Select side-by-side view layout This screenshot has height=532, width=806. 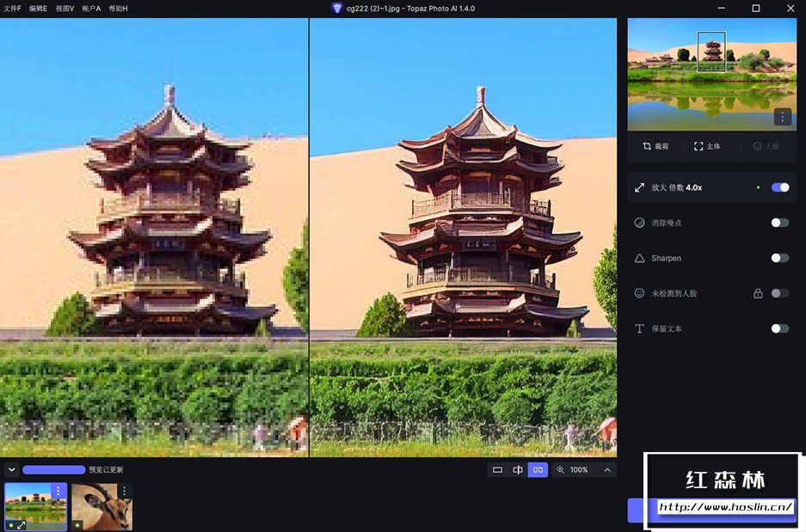[538, 469]
